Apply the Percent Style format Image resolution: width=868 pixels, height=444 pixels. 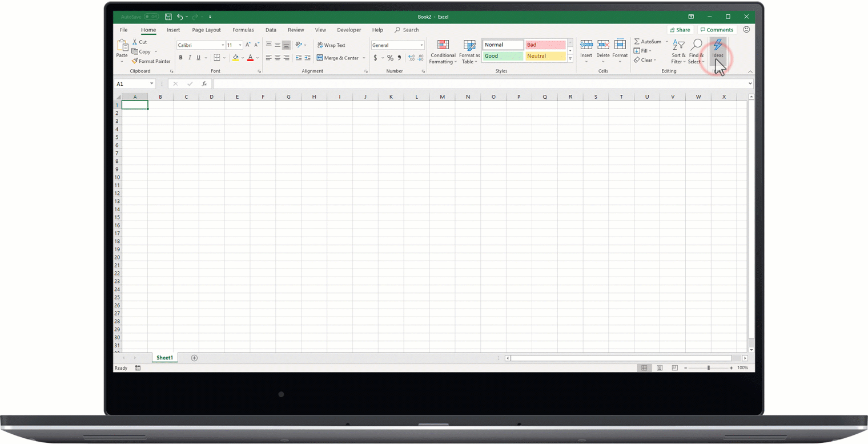(x=390, y=58)
